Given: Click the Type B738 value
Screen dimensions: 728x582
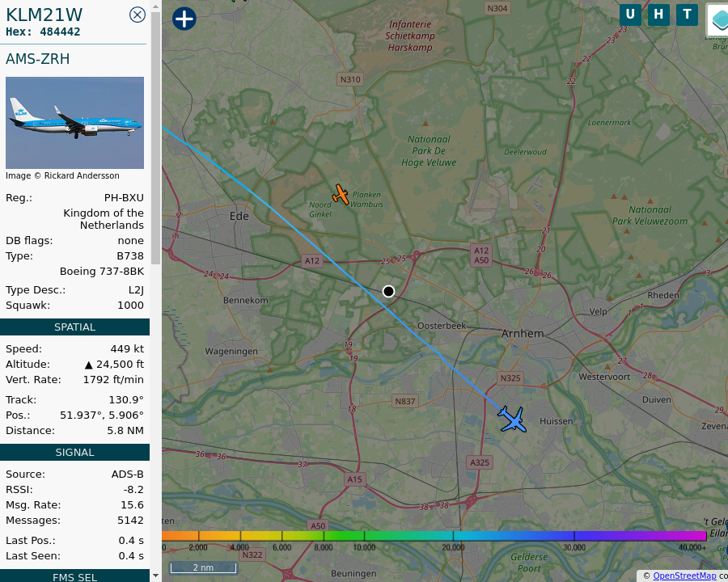Looking at the screenshot, I should [x=130, y=256].
